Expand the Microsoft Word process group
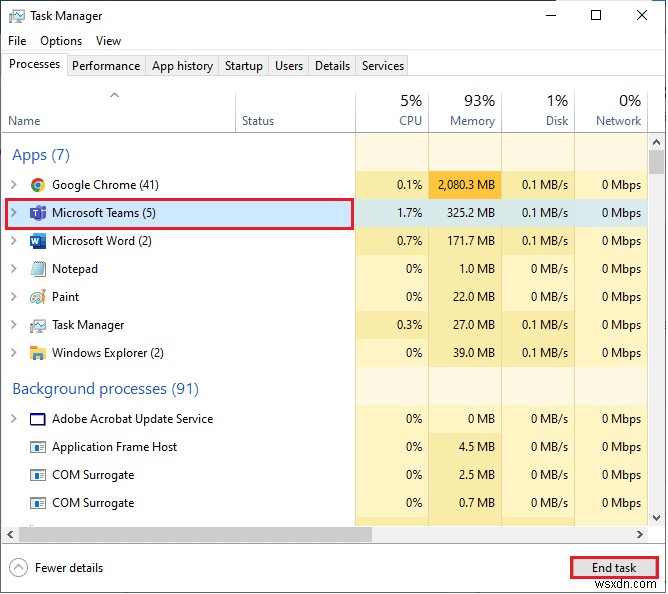This screenshot has height=594, width=668. 13,241
